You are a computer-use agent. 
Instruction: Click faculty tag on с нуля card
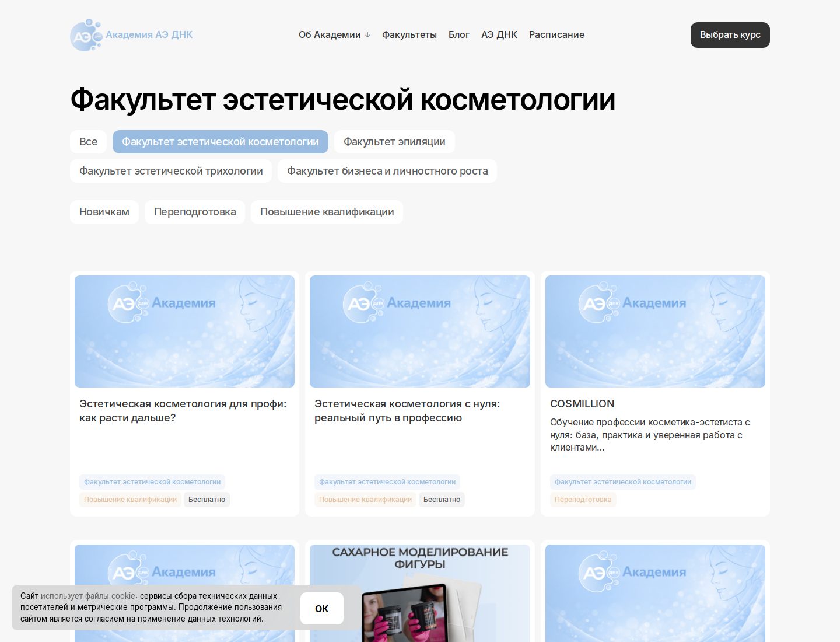(x=387, y=482)
